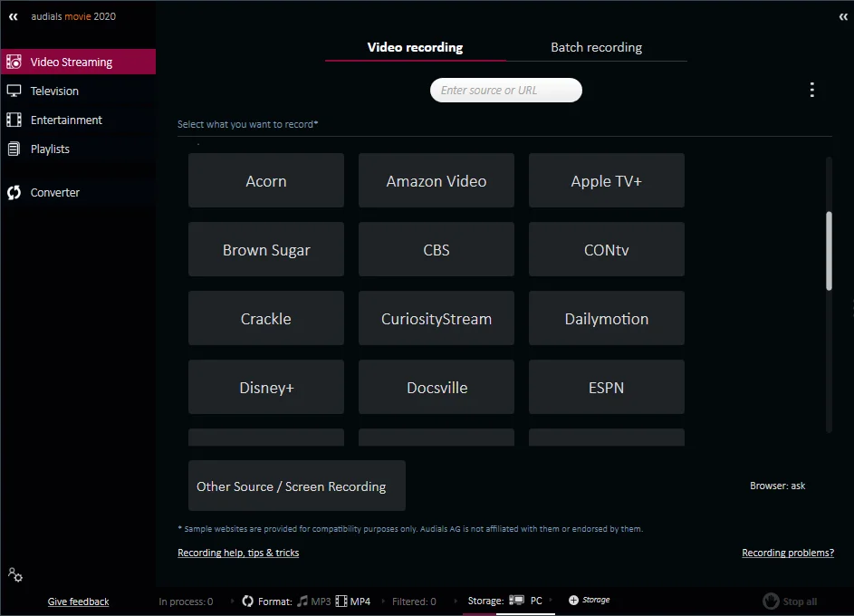Image resolution: width=854 pixels, height=616 pixels.
Task: Collapse the left sidebar with double chevron
Action: [x=13, y=17]
